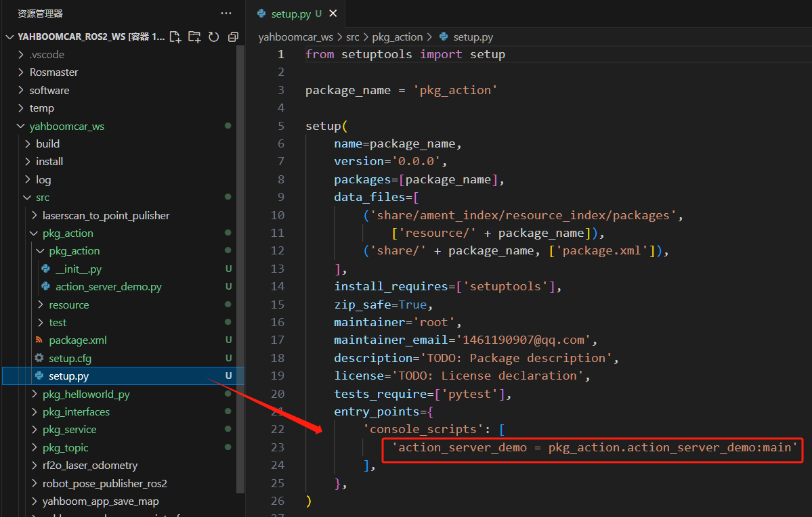Collapse the src folder
The height and width of the screenshot is (517, 812).
point(28,197)
